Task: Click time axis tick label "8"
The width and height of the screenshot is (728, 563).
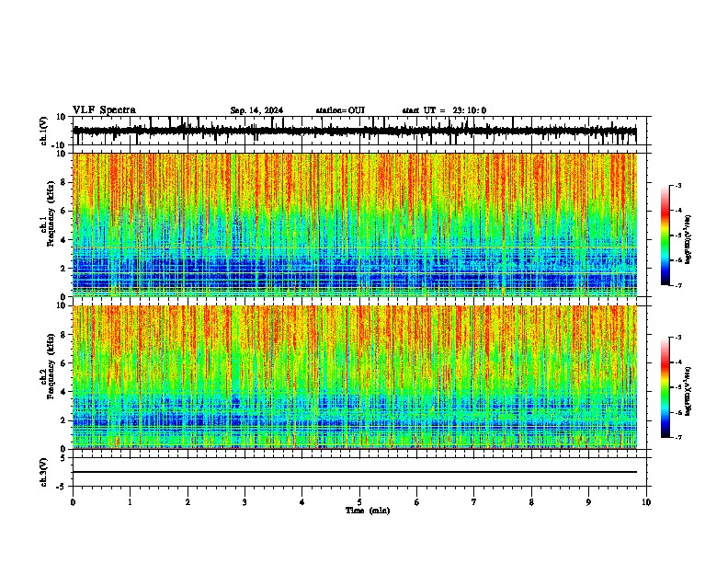Action: 531,502
